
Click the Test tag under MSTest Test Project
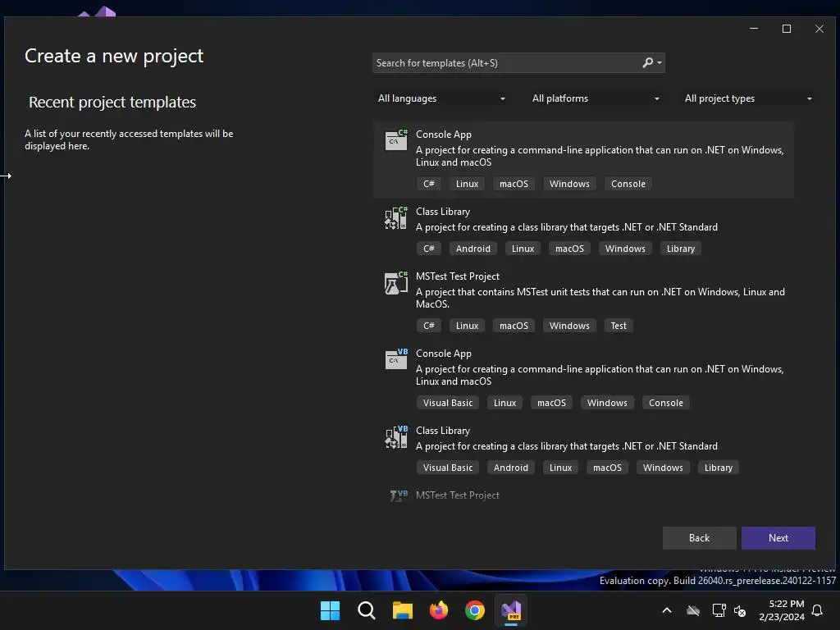(619, 326)
